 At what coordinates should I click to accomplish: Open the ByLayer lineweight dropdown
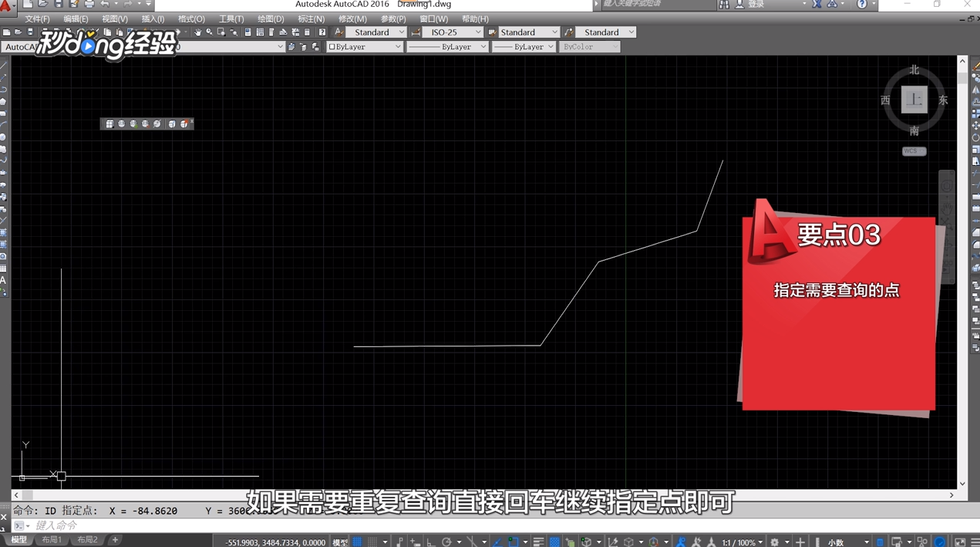click(524, 47)
